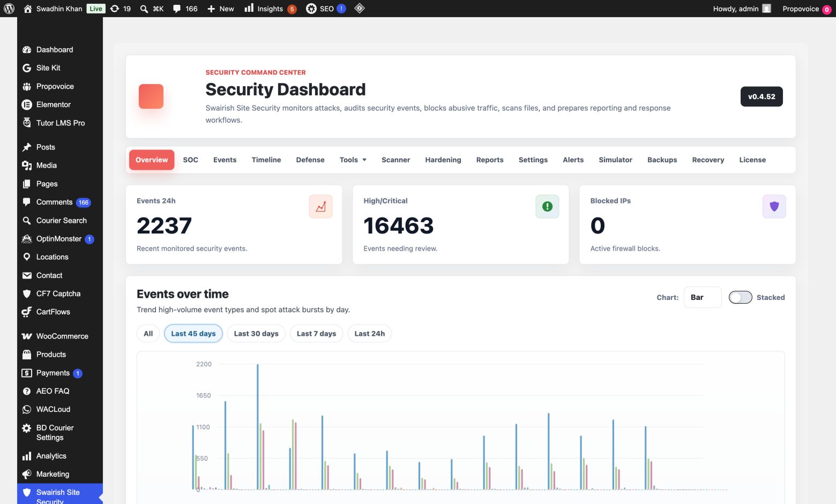Open the Scanner tab
This screenshot has height=504, width=836.
coord(396,160)
